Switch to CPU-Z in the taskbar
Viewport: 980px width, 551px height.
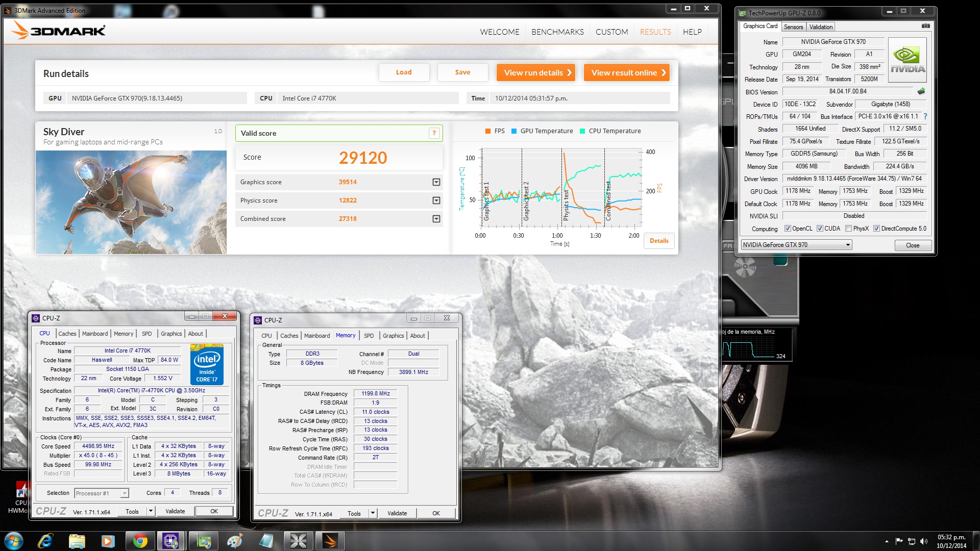171,541
